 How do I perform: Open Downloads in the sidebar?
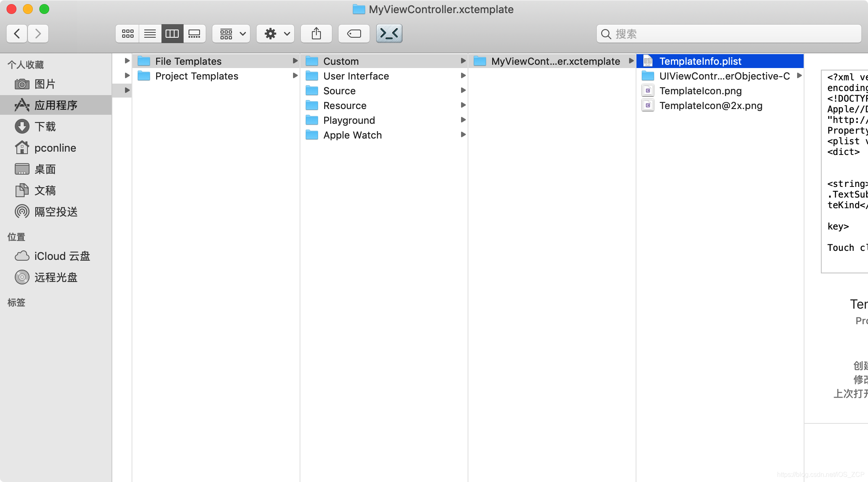coord(45,127)
